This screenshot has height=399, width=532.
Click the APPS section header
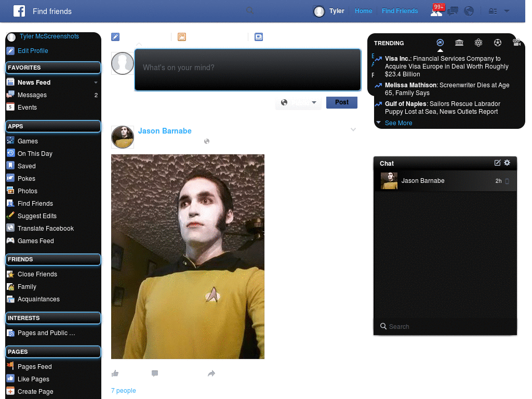coord(54,126)
